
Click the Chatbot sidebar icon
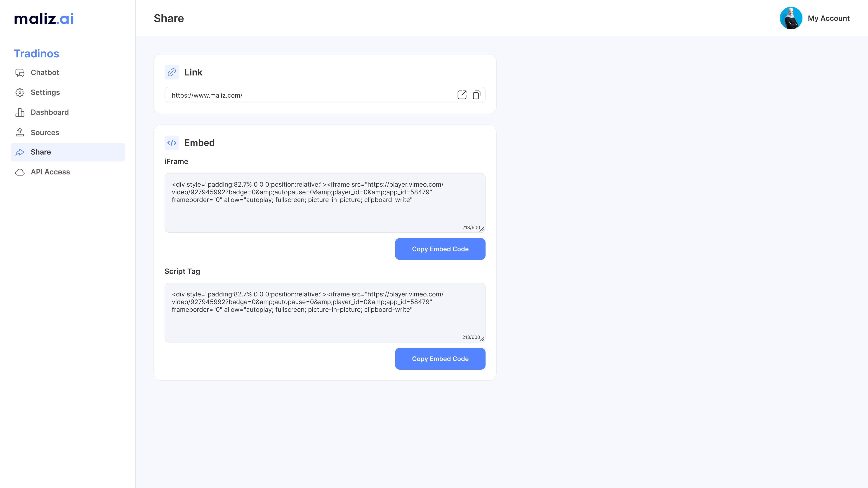tap(20, 73)
